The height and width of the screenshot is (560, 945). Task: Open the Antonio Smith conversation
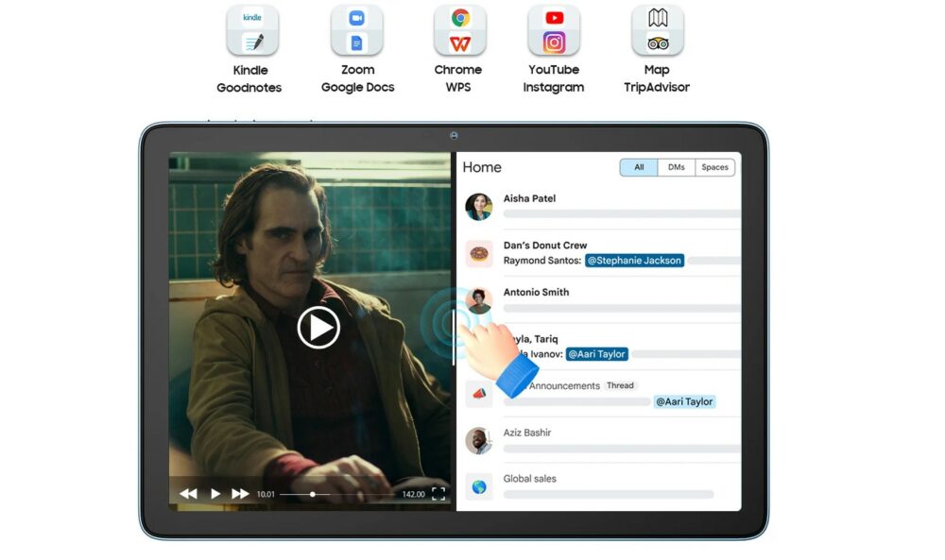[603, 300]
